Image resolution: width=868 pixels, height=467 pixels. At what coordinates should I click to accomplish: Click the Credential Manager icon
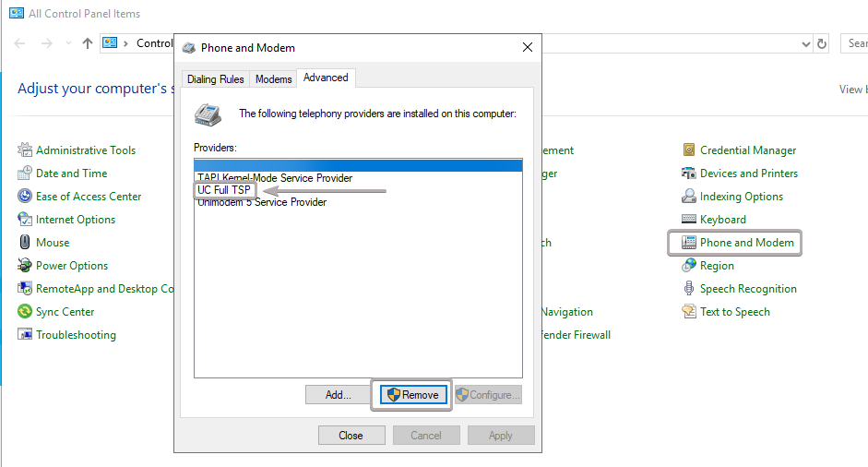coord(689,150)
